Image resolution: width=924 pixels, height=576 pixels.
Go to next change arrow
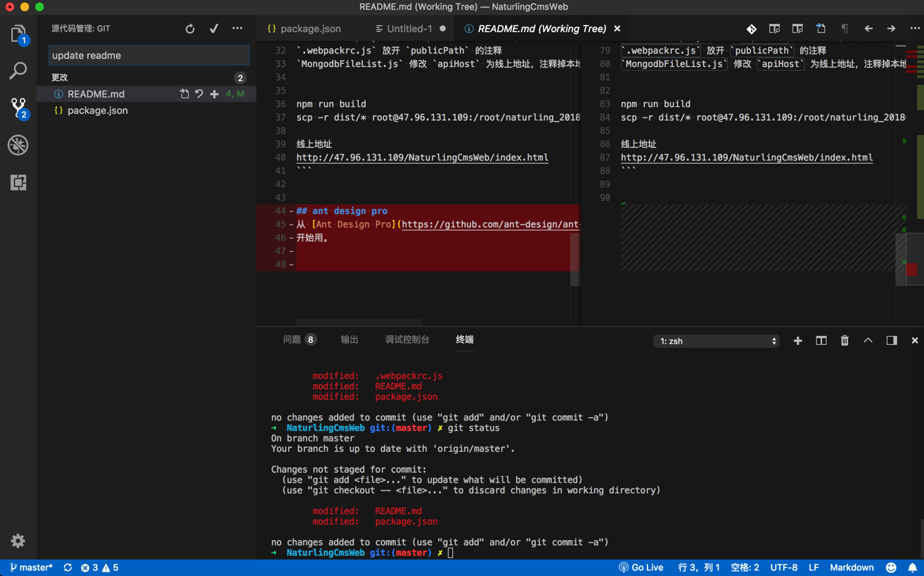click(x=891, y=29)
